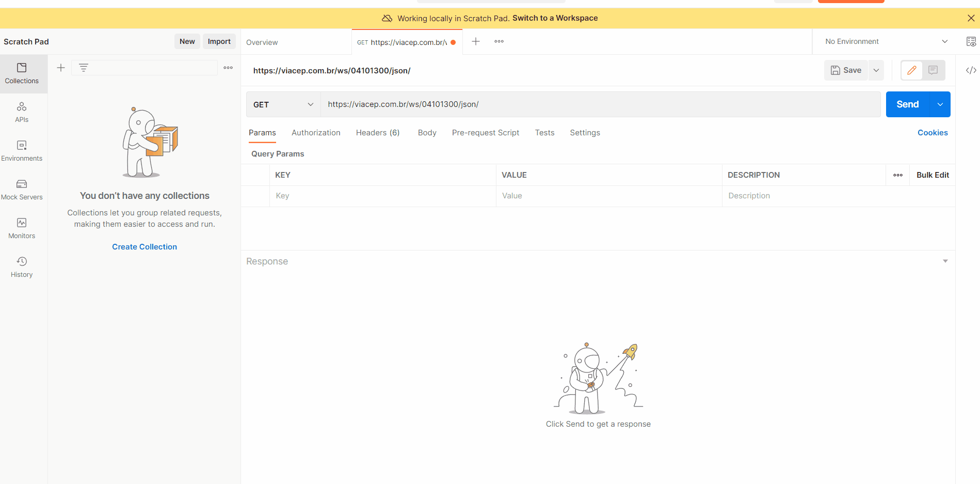Click the Create Collection link

click(144, 247)
